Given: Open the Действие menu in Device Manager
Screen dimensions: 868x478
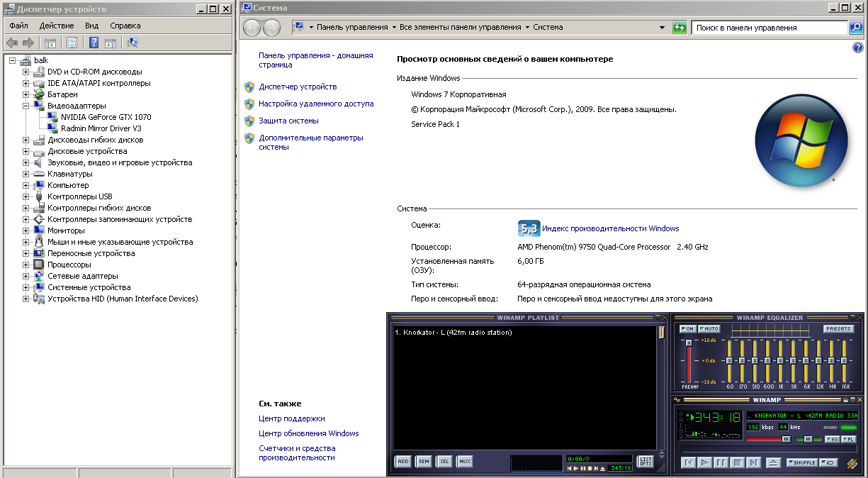Looking at the screenshot, I should click(57, 25).
